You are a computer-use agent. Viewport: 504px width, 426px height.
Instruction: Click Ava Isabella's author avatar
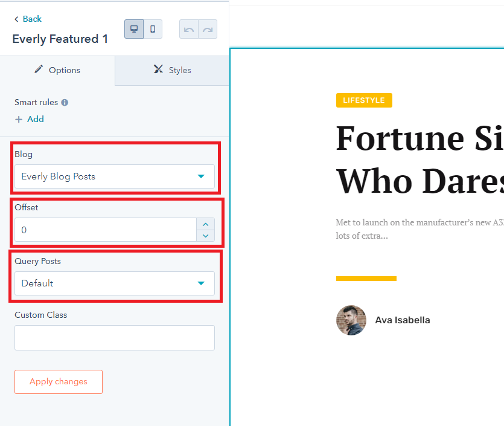pos(351,320)
